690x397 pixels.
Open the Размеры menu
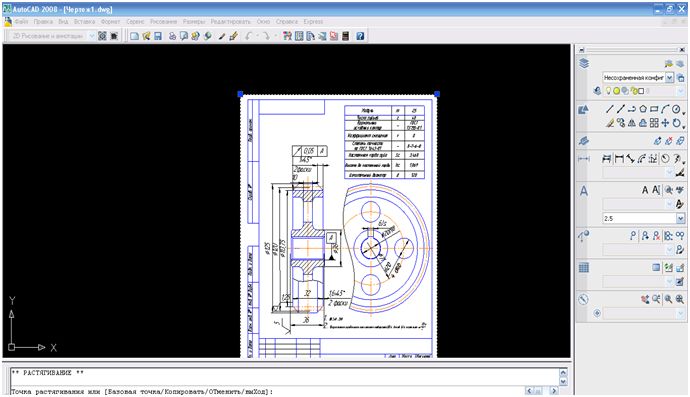pos(194,22)
